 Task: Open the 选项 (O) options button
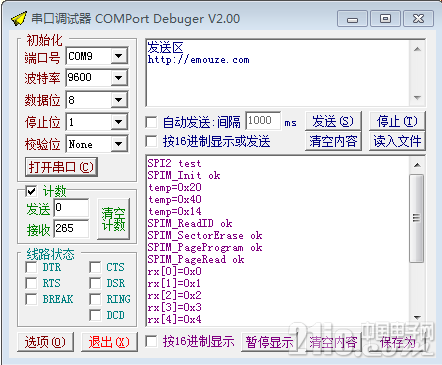45,342
